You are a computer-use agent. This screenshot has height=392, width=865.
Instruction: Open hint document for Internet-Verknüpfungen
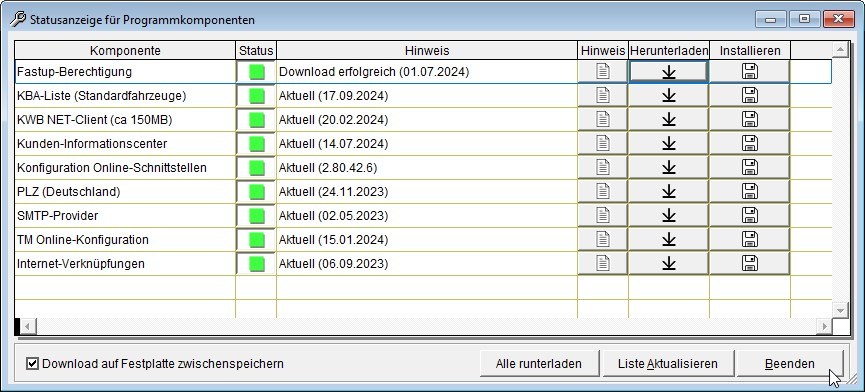coord(602,264)
